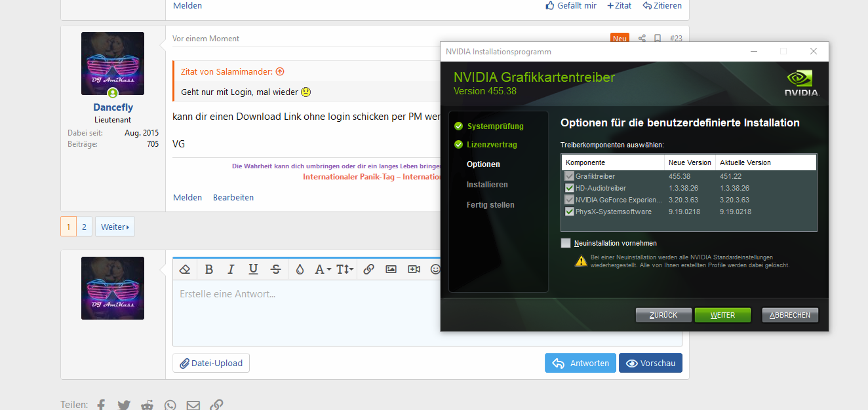Toggle the NVIDIA GeForce Experience checkbox

pos(569,200)
